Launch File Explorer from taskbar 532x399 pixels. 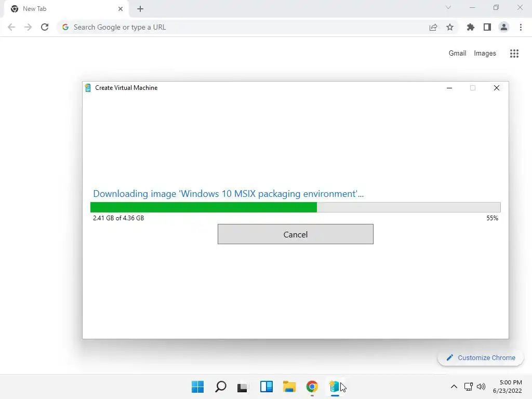pyautogui.click(x=289, y=387)
